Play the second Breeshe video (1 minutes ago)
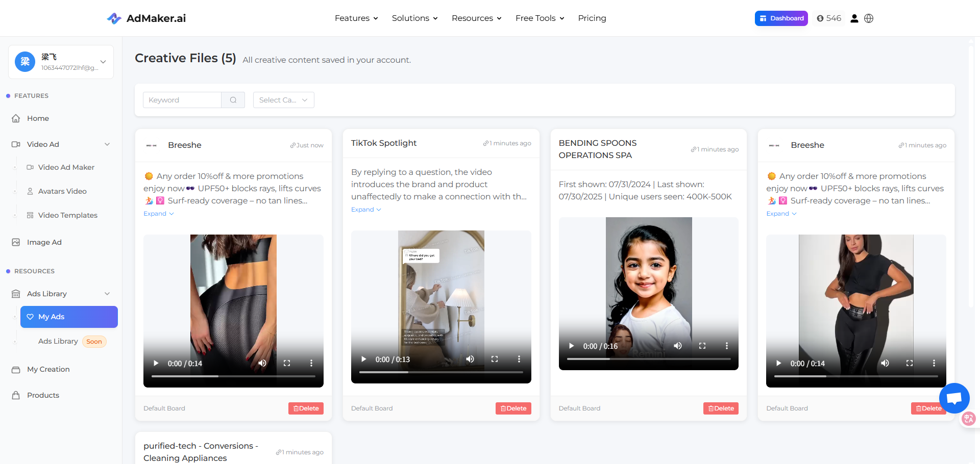This screenshot has width=980, height=464. click(779, 364)
